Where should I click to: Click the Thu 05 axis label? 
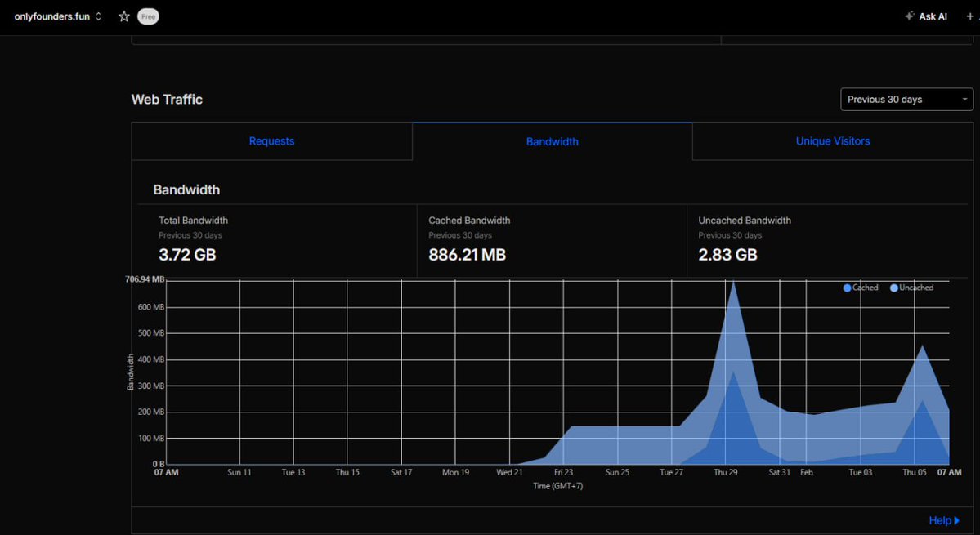click(915, 473)
